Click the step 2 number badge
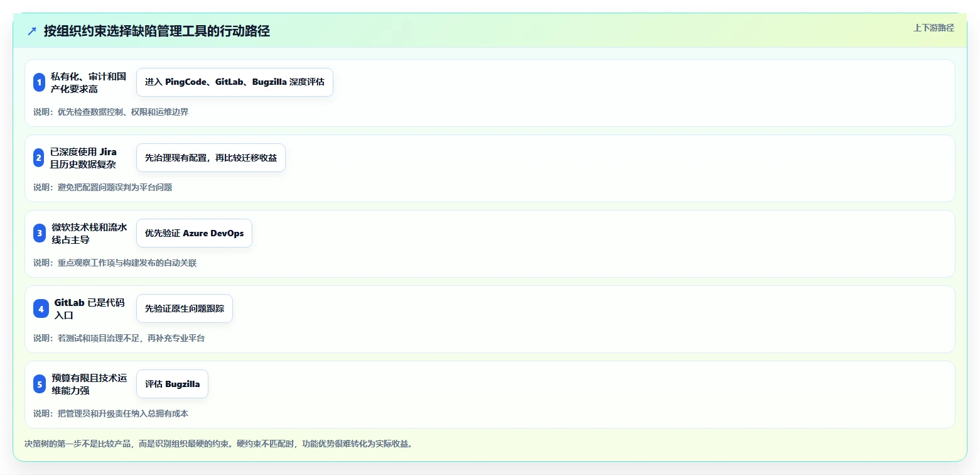 39,158
